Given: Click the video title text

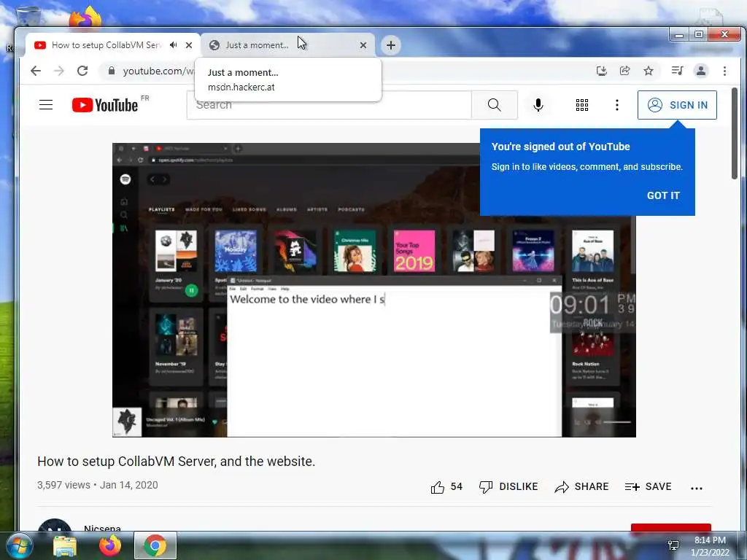Looking at the screenshot, I should pos(177,462).
